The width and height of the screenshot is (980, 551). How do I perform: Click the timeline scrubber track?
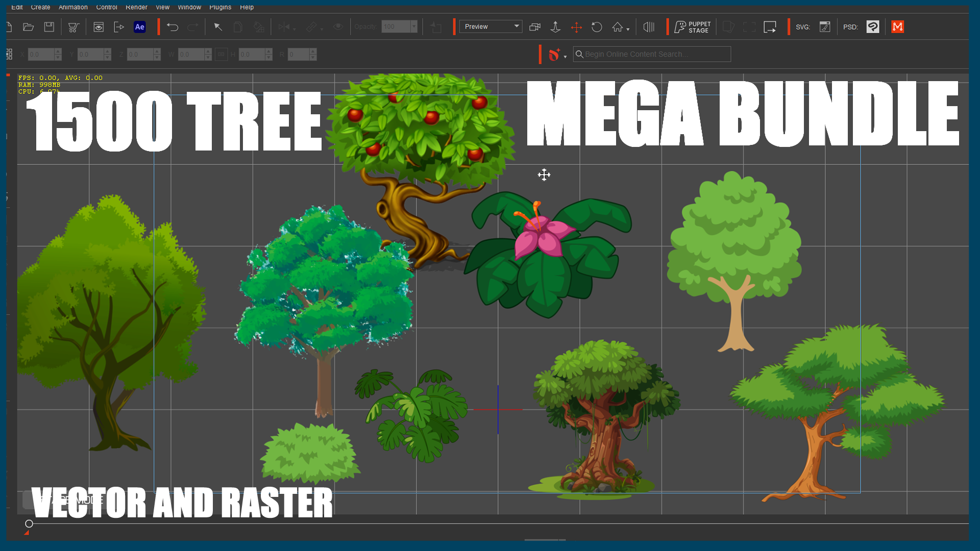pyautogui.click(x=500, y=523)
